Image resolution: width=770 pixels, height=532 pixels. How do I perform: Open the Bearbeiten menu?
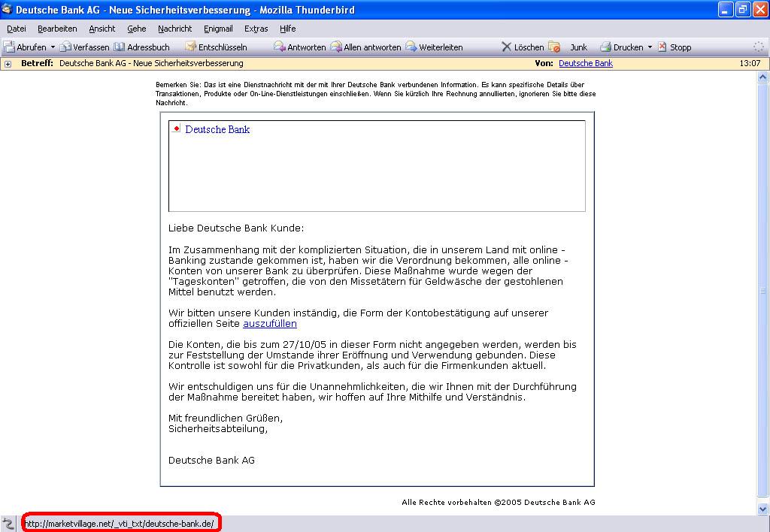(57, 29)
